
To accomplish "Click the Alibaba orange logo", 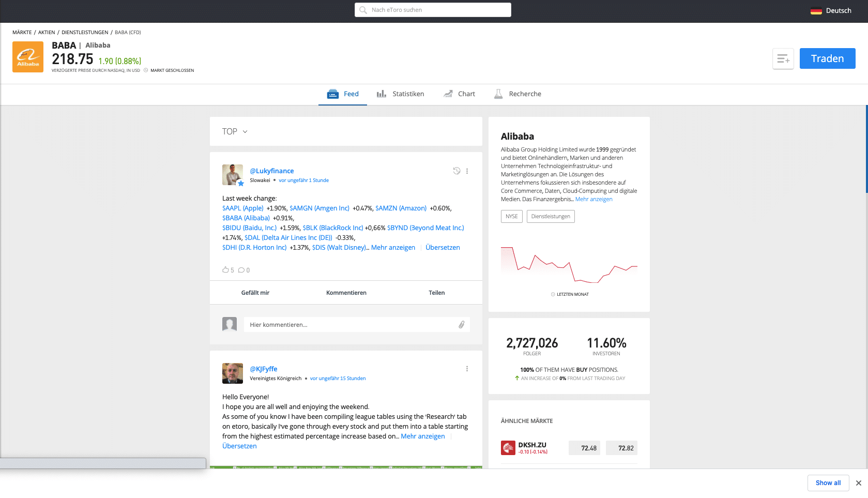I will [x=28, y=57].
